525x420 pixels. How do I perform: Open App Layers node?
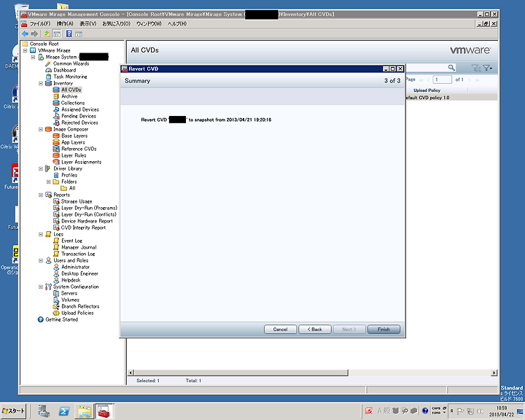(73, 142)
